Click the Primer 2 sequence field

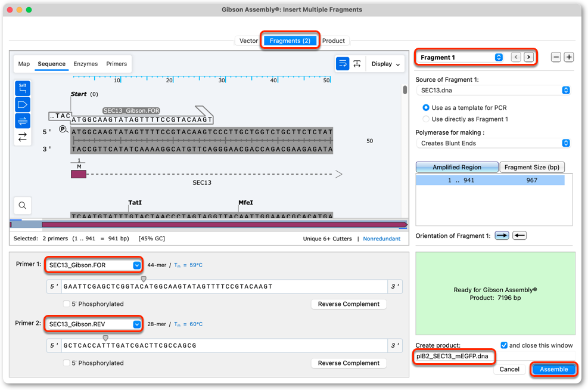click(x=224, y=345)
